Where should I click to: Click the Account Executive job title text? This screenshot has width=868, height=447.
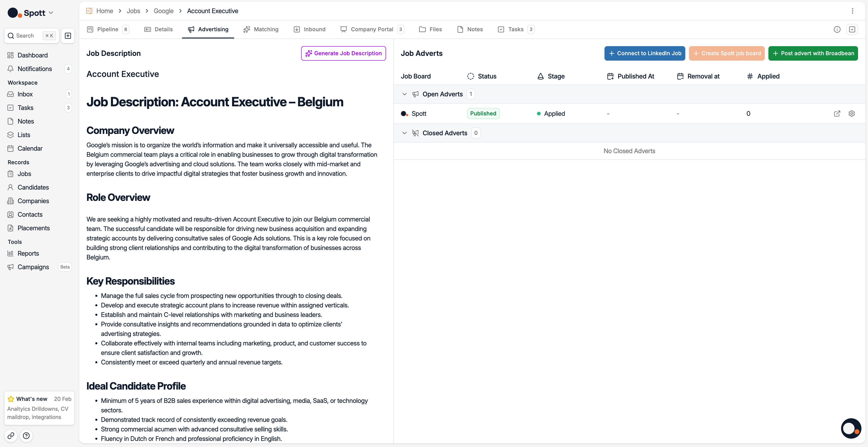[123, 74]
